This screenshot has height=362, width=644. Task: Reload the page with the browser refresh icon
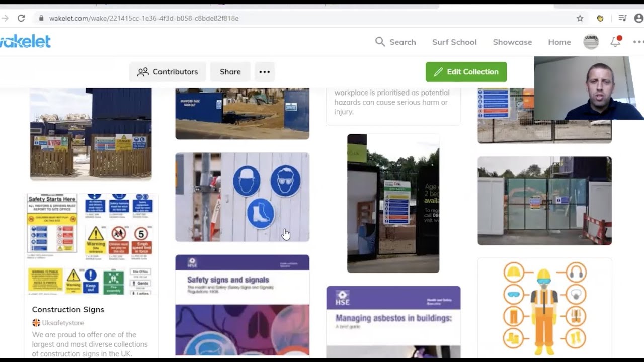[21, 18]
